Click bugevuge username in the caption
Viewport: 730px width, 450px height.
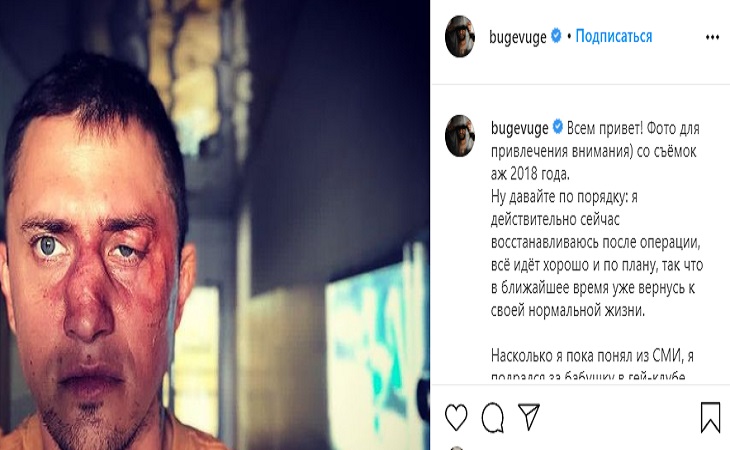[x=520, y=128]
